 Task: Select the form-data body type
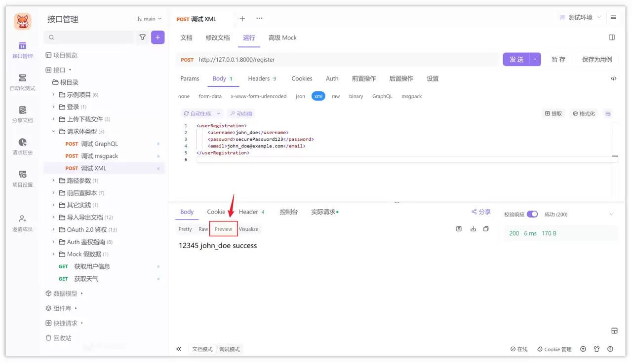click(210, 96)
